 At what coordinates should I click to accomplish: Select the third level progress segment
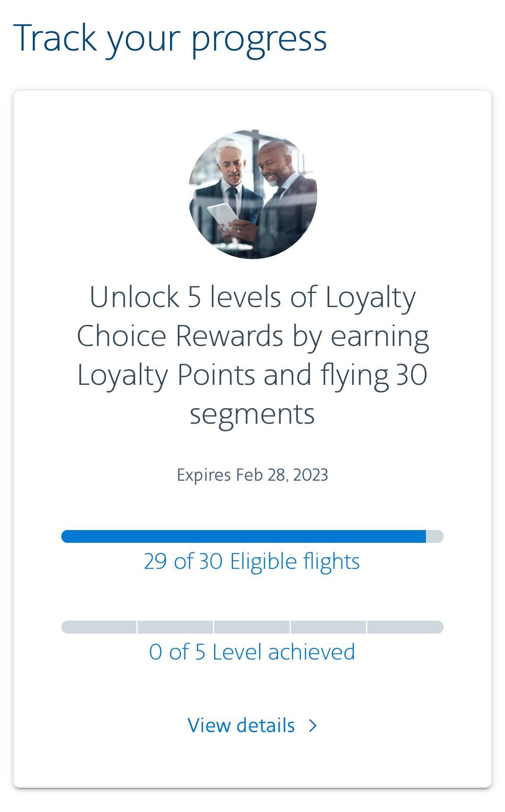(x=252, y=627)
